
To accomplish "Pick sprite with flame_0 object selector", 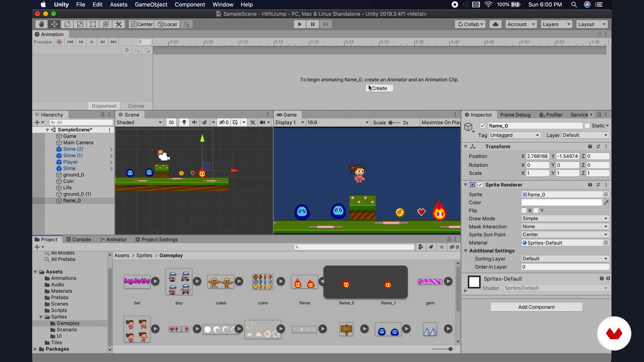I will [606, 194].
